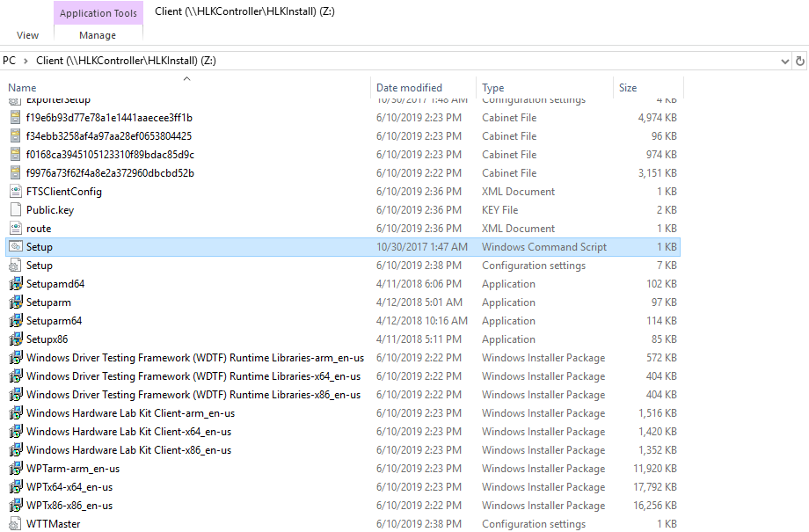Click the Setupx86 application icon
The height and width of the screenshot is (532, 809).
pyautogui.click(x=16, y=339)
